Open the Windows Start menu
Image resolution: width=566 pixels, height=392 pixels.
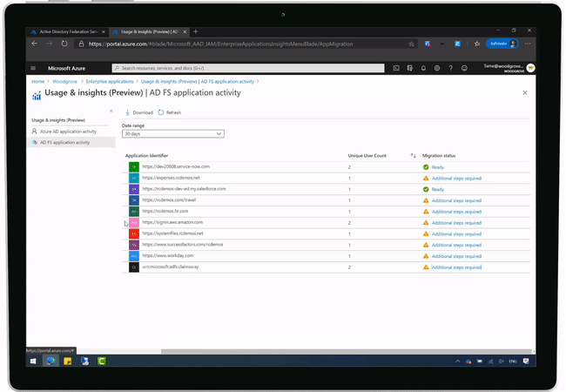[35, 361]
